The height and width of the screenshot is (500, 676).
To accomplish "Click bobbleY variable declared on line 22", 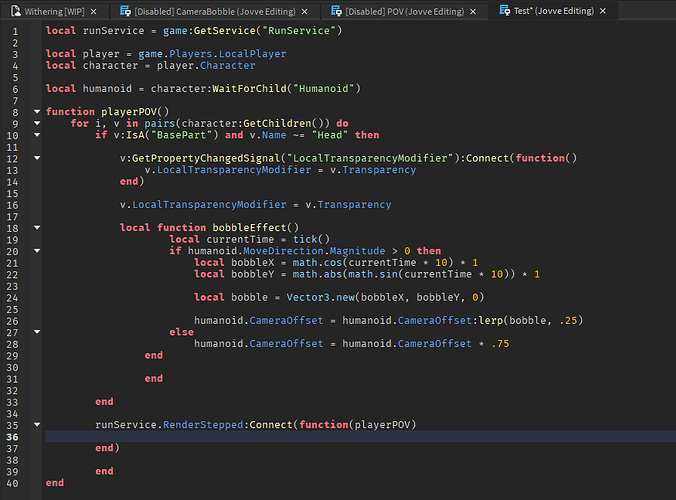I will 252,274.
